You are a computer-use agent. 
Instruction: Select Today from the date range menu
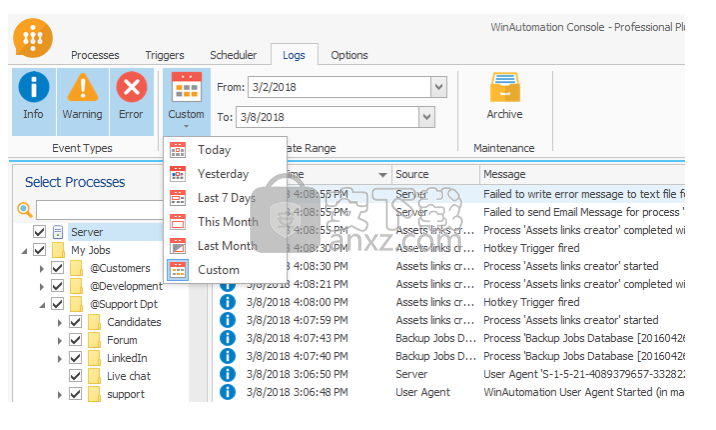pos(226,150)
